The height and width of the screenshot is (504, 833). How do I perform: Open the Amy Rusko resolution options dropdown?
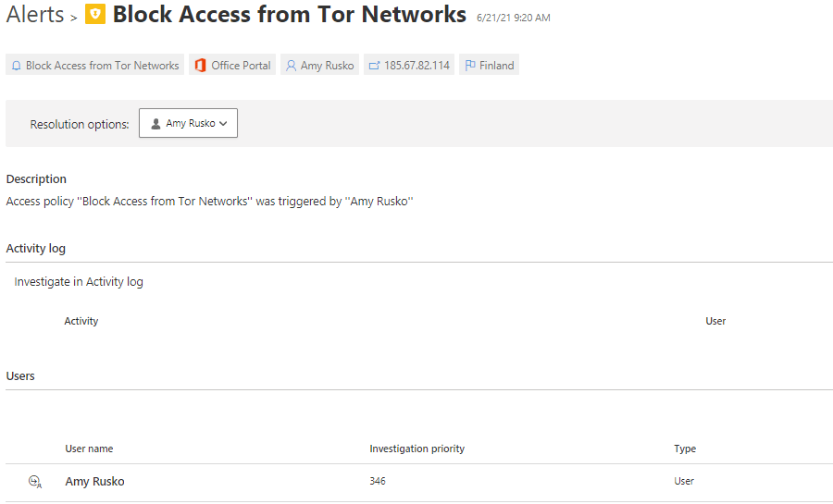(x=188, y=124)
